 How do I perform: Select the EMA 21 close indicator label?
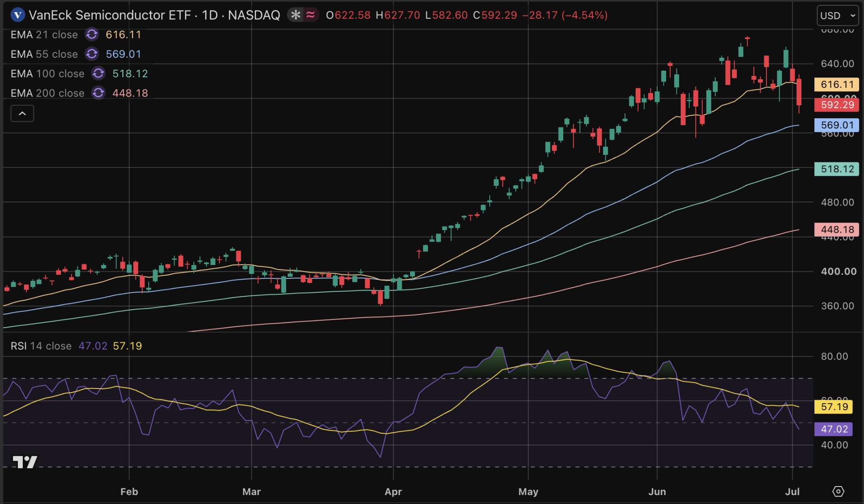44,34
